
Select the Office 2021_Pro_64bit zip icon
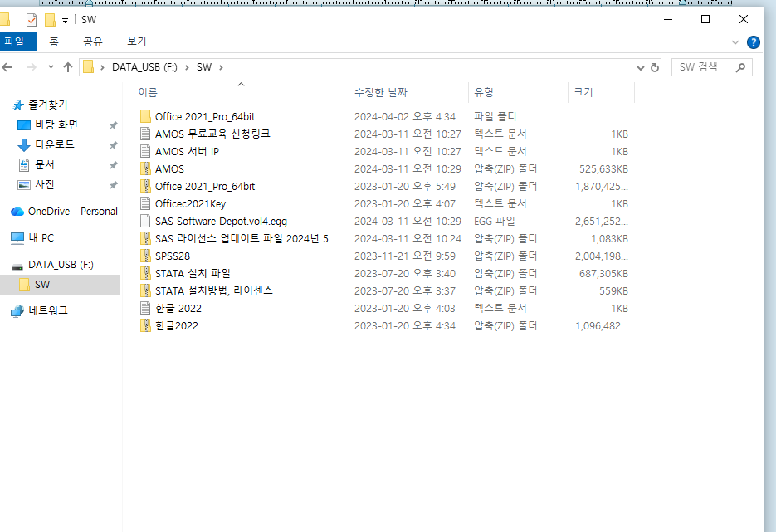(145, 186)
